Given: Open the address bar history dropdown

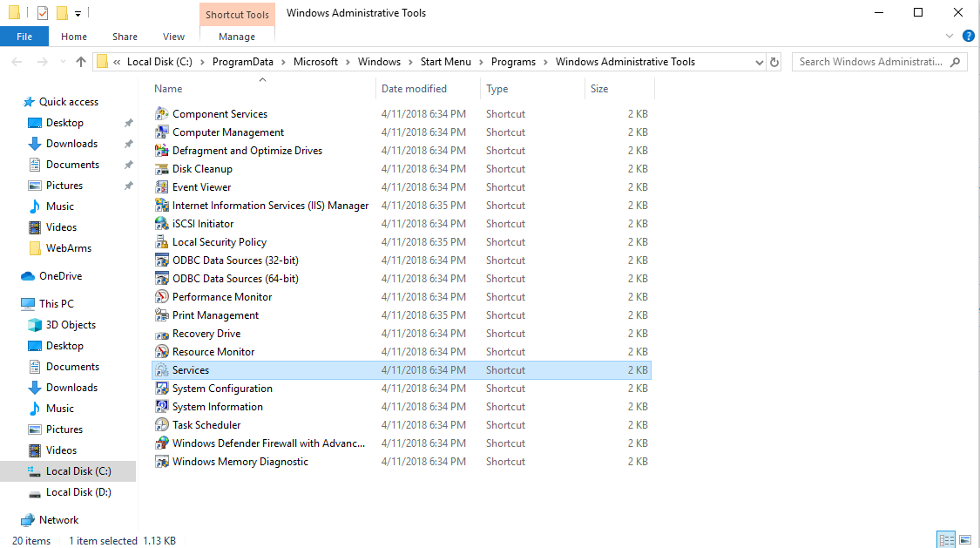Looking at the screenshot, I should [759, 62].
